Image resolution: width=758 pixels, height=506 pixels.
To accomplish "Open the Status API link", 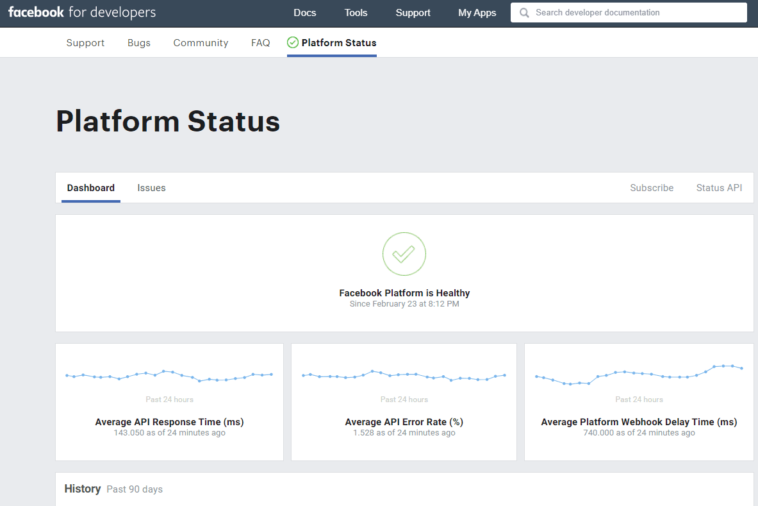I will [719, 188].
